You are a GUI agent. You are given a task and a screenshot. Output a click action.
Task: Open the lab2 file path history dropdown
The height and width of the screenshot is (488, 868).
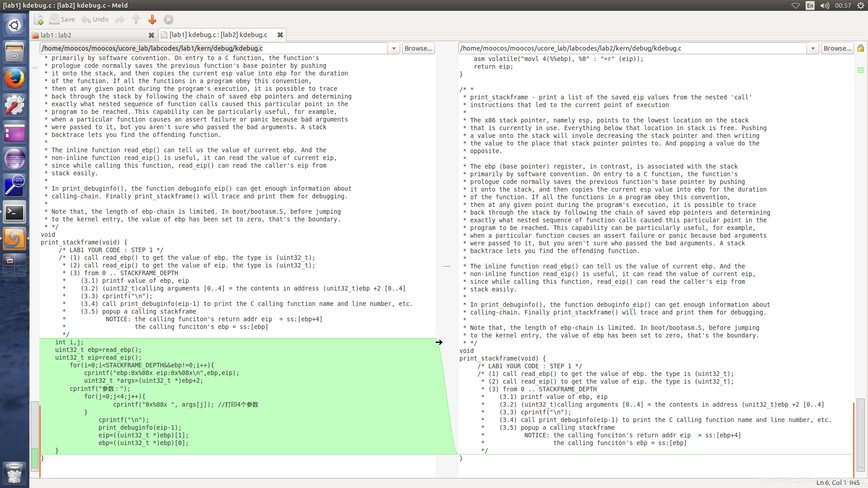813,48
